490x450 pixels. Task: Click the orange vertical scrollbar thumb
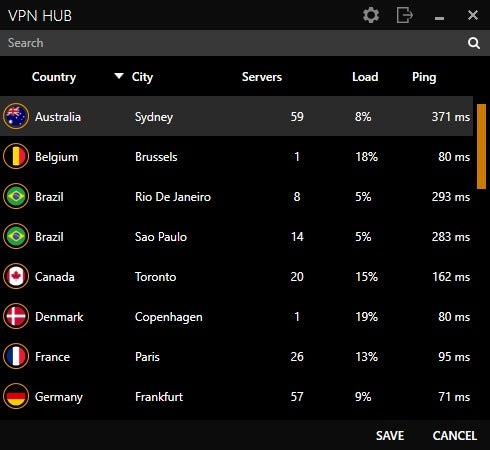(x=481, y=147)
